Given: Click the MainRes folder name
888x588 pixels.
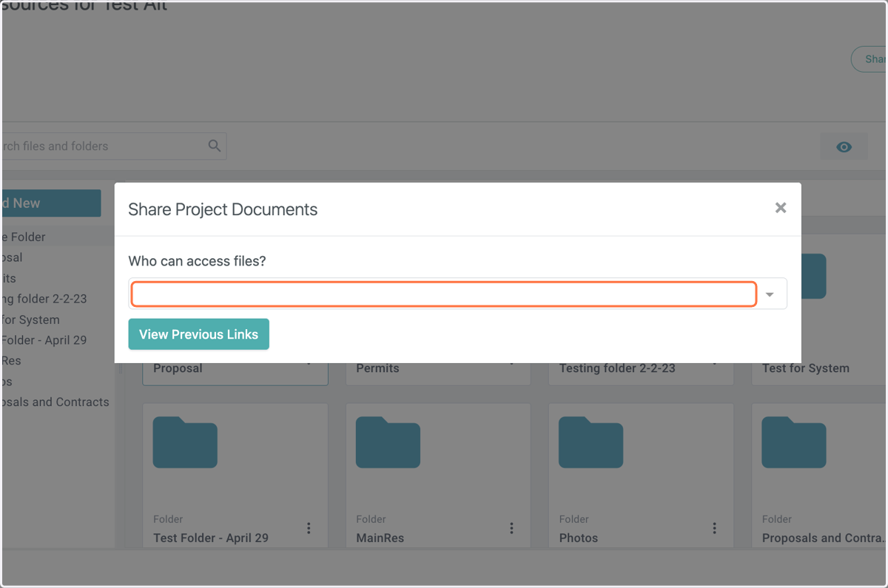Looking at the screenshot, I should pos(380,538).
